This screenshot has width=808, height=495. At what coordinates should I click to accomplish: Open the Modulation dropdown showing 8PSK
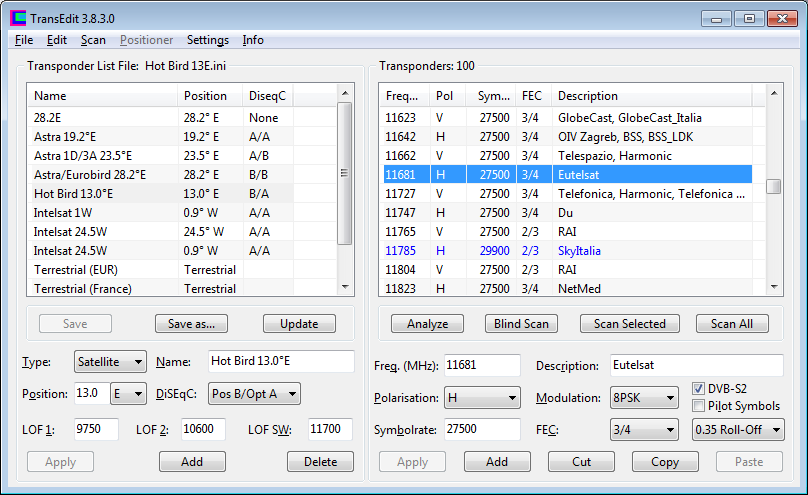click(x=646, y=397)
